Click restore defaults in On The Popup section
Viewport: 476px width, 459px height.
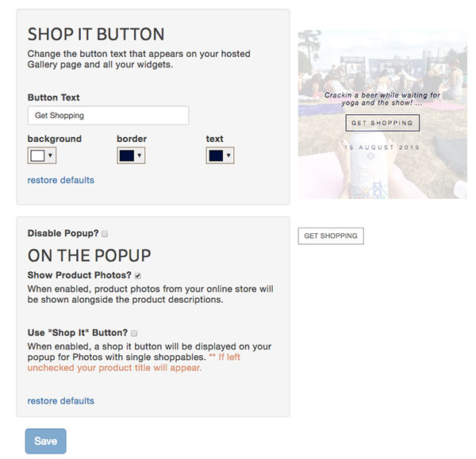click(60, 401)
